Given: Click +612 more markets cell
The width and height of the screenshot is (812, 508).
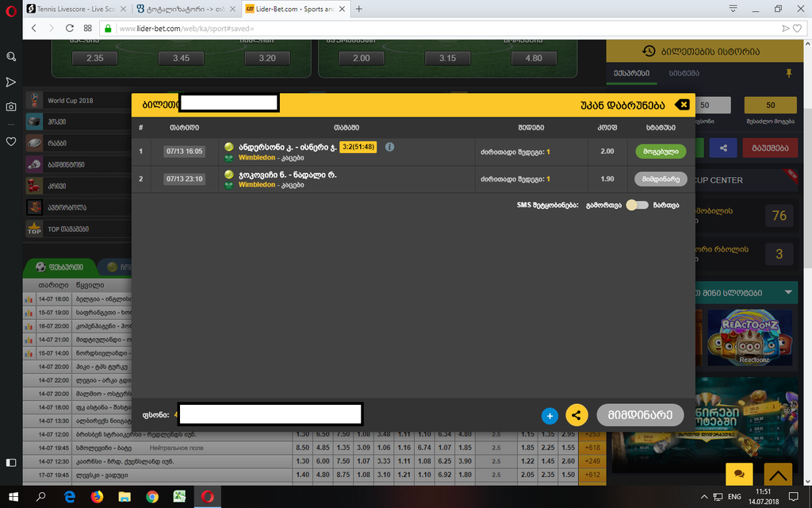Looking at the screenshot, I should [592, 475].
